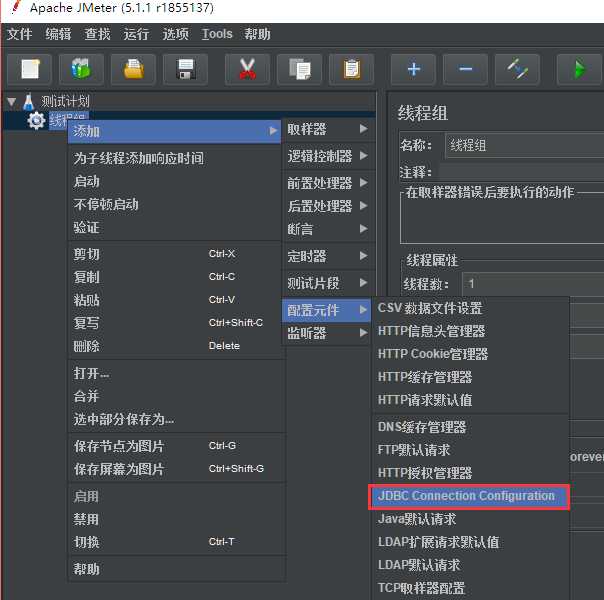Expand the 添加 submenu entry
Image resolution: width=604 pixels, height=600 pixels.
pyautogui.click(x=174, y=131)
